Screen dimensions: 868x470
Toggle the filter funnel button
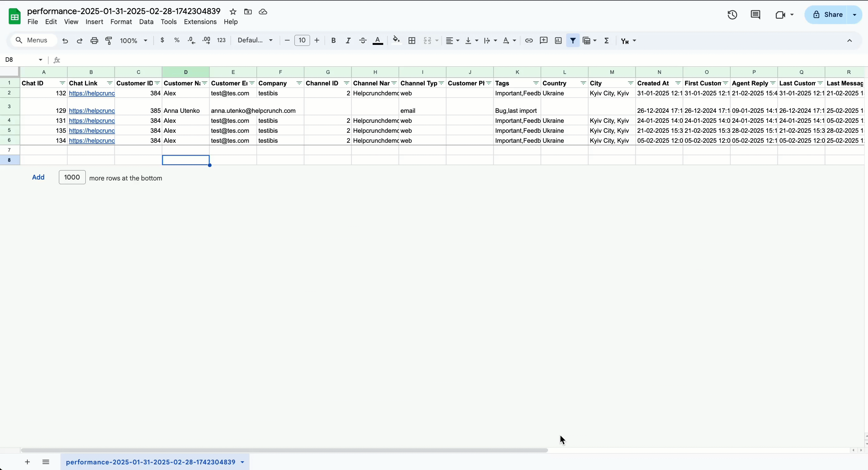pyautogui.click(x=573, y=41)
